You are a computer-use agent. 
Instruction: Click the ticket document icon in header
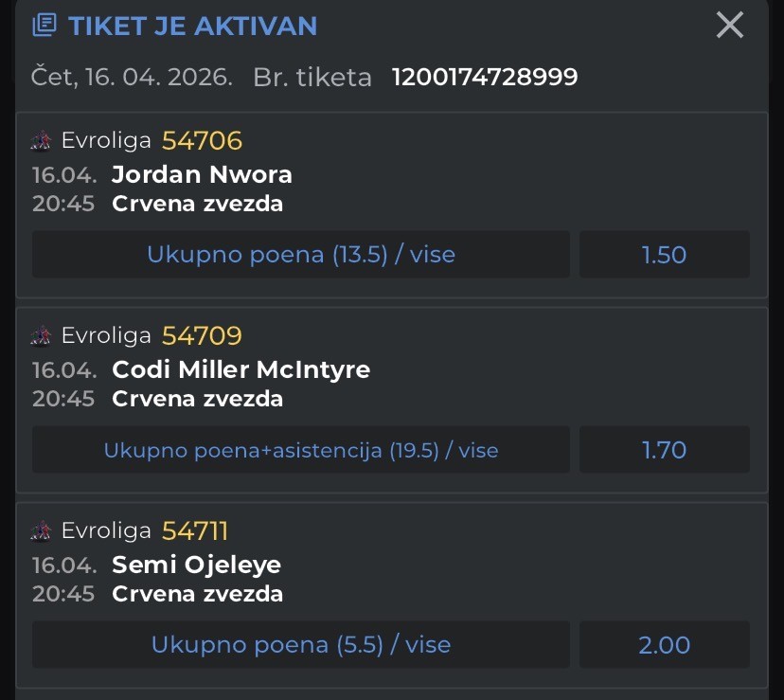pyautogui.click(x=45, y=26)
